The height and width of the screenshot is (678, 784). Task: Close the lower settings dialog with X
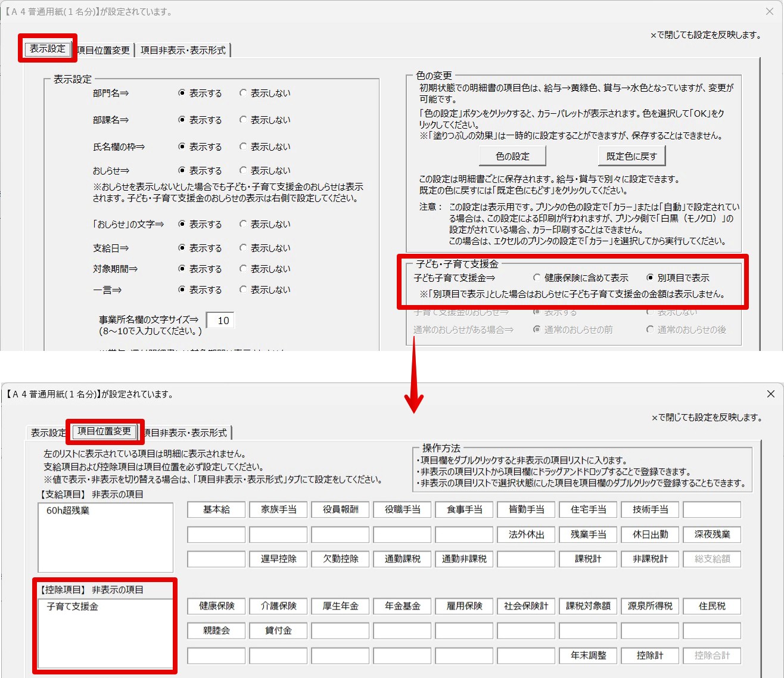(x=770, y=394)
